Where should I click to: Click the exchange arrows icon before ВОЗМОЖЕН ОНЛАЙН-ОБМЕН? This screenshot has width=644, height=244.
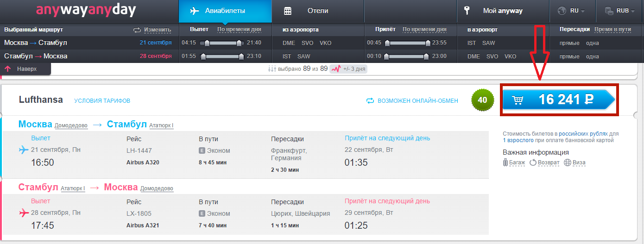[x=370, y=100]
